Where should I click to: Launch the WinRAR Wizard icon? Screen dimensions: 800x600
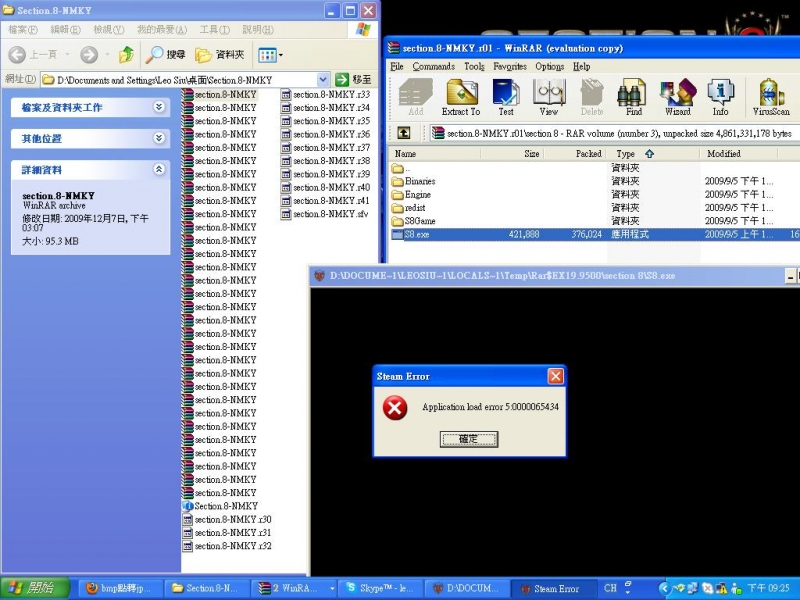pyautogui.click(x=677, y=98)
